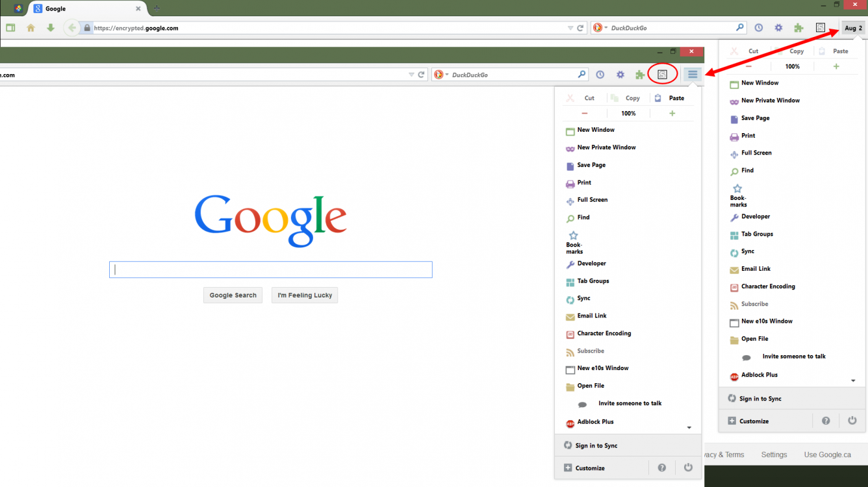
Task: Open history clock icon in back window toolbar
Action: (x=758, y=28)
